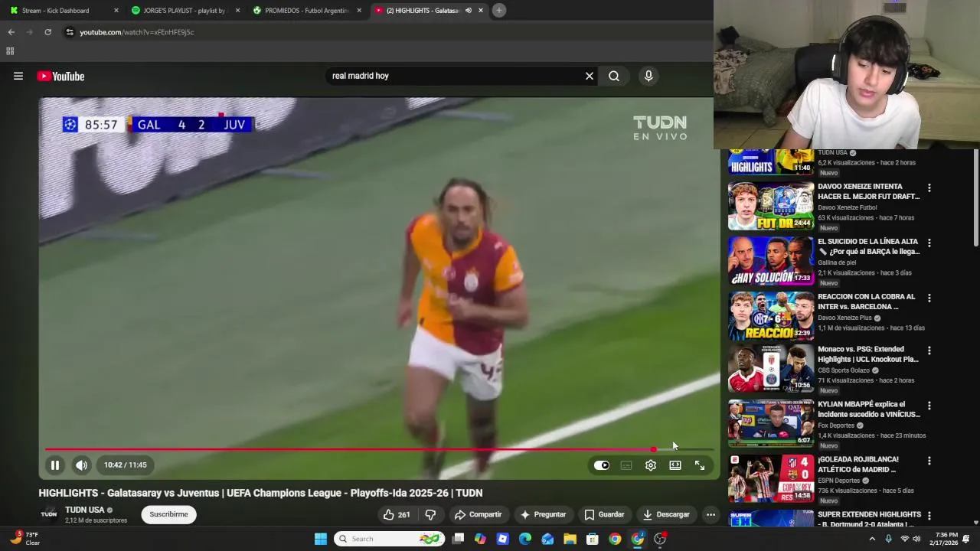
Task: Open KYLIAN MBAPPÉ explica video thumbnail
Action: [771, 423]
